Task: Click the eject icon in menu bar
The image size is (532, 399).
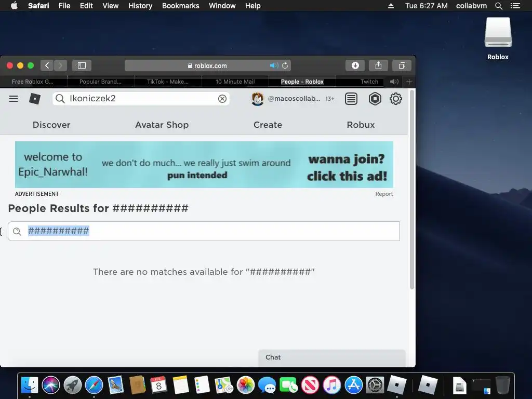Action: coord(391,6)
